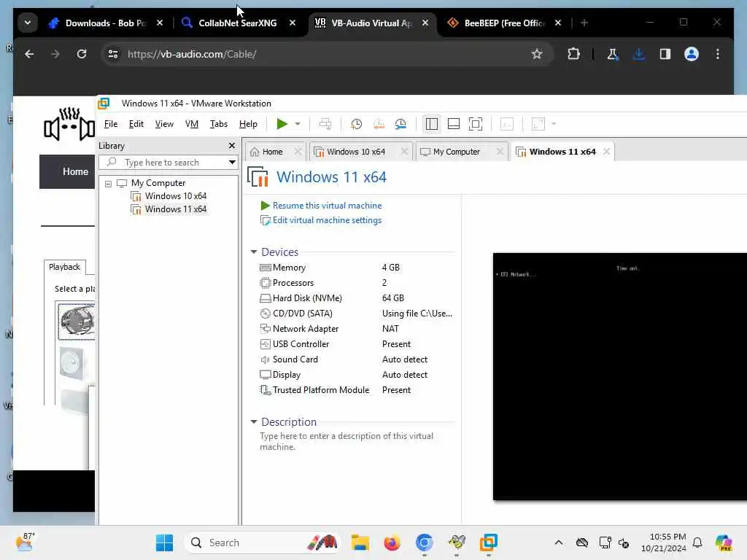Click the CD/DVD (SATA) device

tap(356, 314)
